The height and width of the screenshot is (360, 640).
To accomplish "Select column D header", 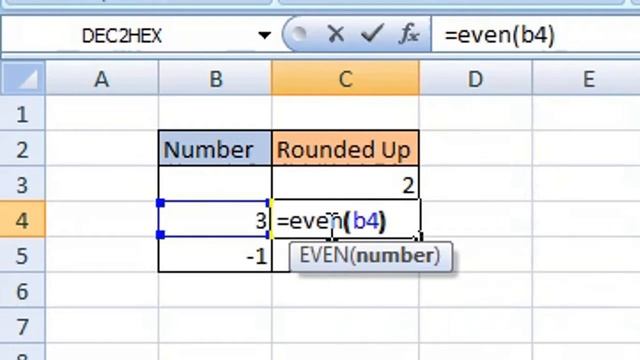I will [476, 78].
